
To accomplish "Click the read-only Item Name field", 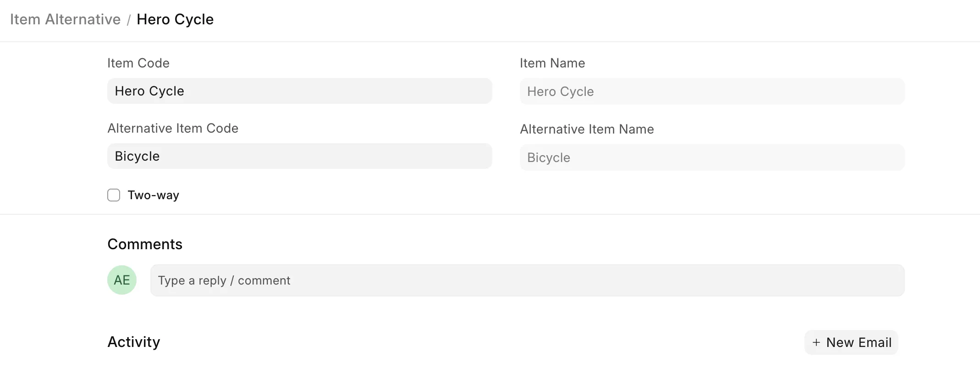I will click(x=712, y=91).
